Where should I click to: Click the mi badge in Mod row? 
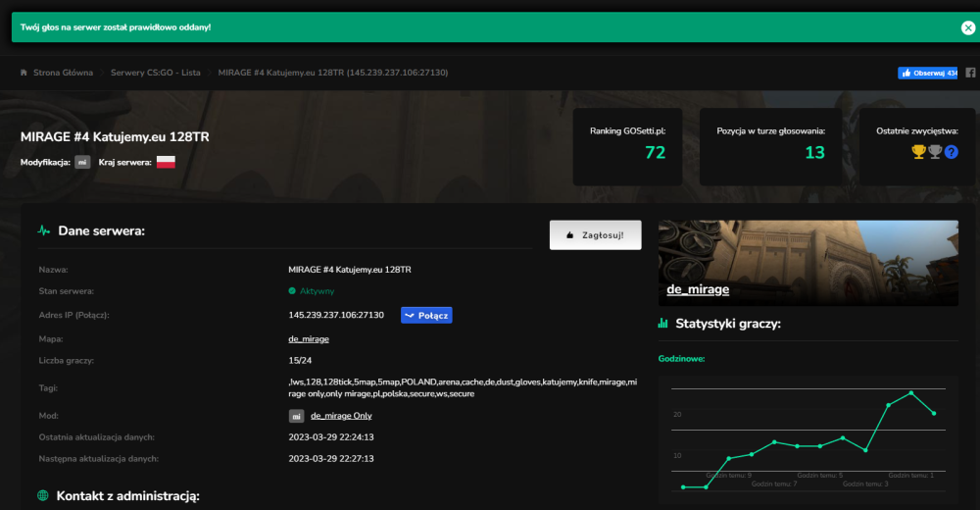point(296,416)
